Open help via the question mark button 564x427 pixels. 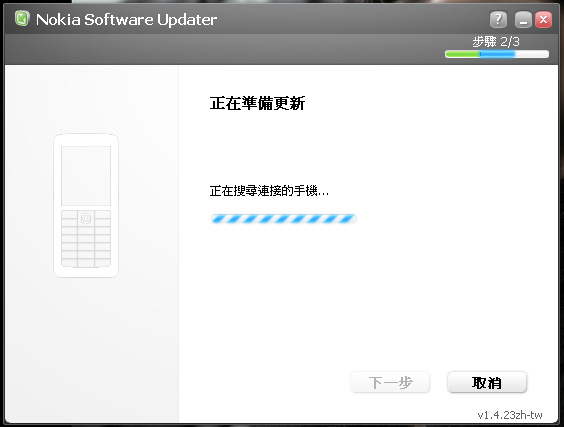(498, 19)
